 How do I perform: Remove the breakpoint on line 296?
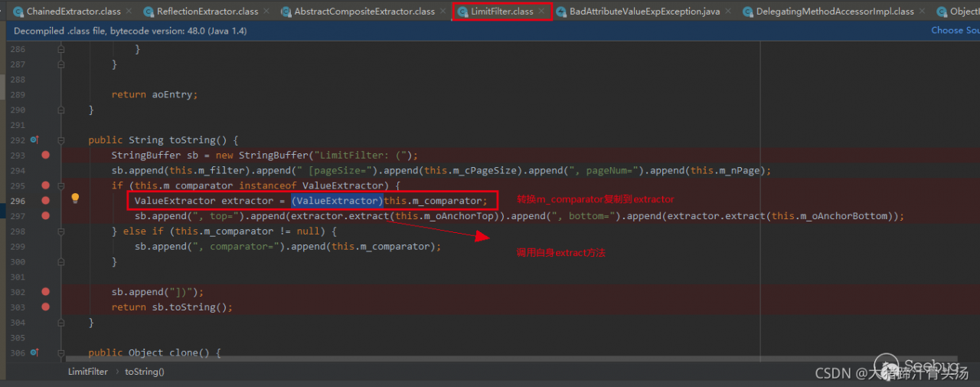pos(45,200)
